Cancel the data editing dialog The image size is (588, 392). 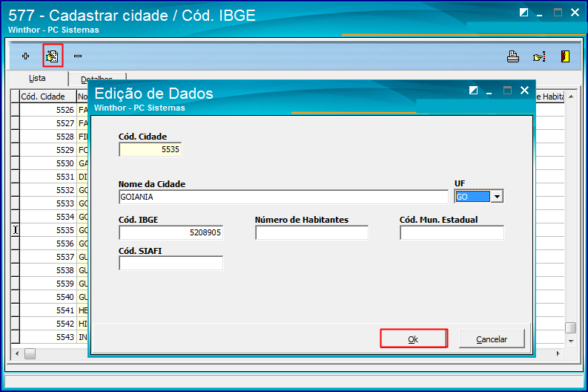[492, 339]
